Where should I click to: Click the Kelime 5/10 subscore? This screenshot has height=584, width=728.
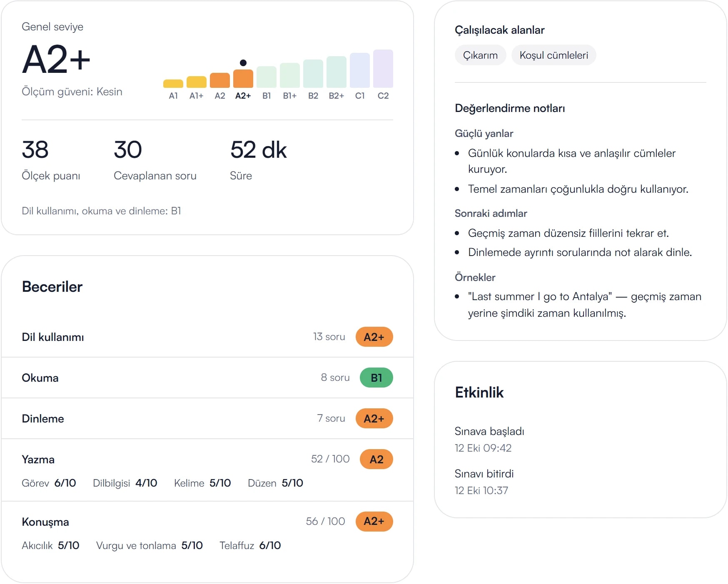[x=202, y=483]
